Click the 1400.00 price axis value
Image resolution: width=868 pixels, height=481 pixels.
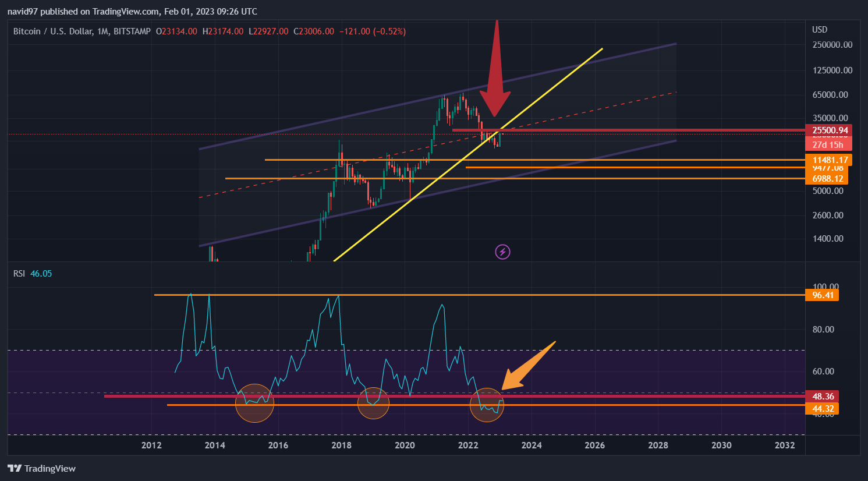(x=828, y=239)
